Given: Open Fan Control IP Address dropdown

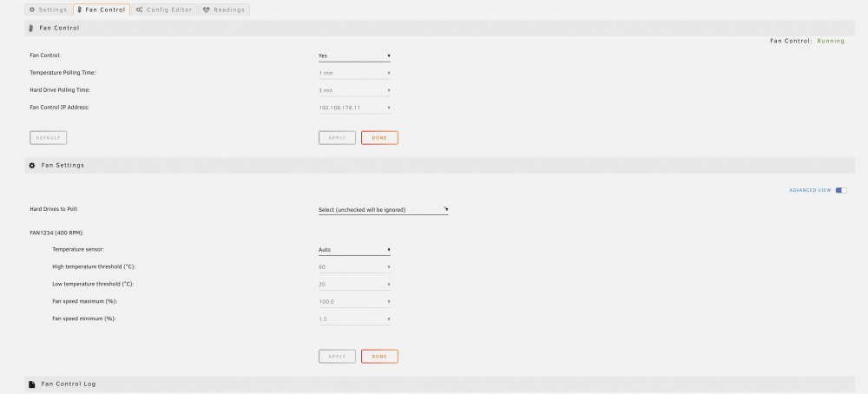Looking at the screenshot, I should [x=354, y=108].
